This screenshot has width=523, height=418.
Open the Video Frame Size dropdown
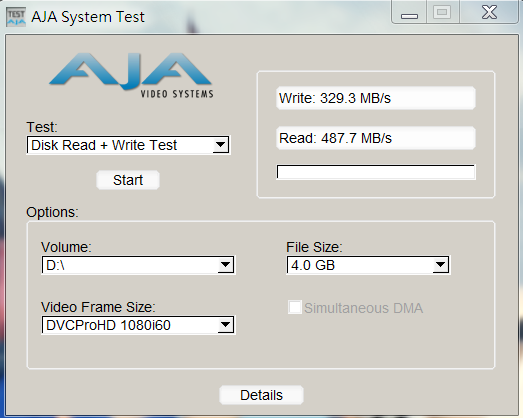(x=138, y=325)
